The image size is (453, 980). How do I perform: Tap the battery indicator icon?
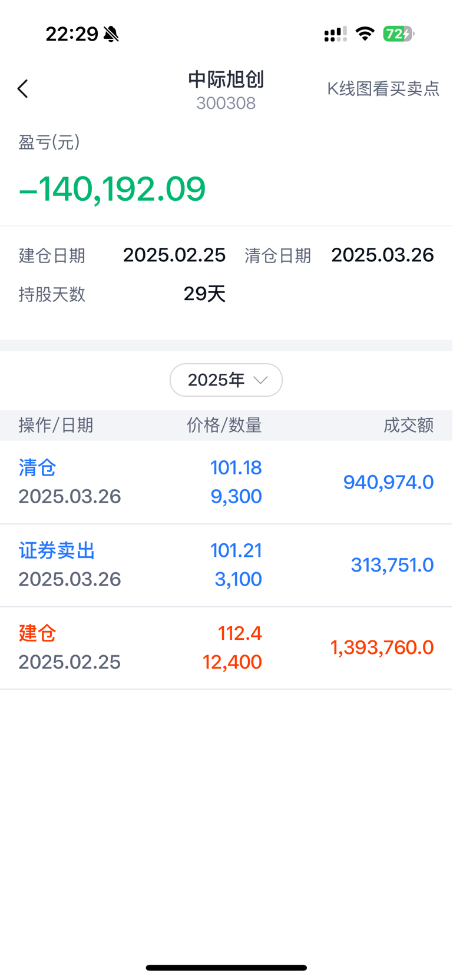[399, 34]
